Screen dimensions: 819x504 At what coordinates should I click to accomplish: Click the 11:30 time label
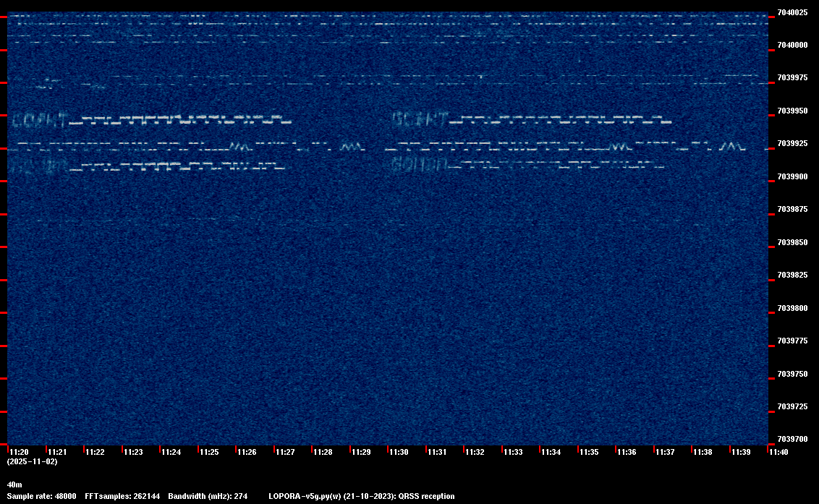click(399, 452)
